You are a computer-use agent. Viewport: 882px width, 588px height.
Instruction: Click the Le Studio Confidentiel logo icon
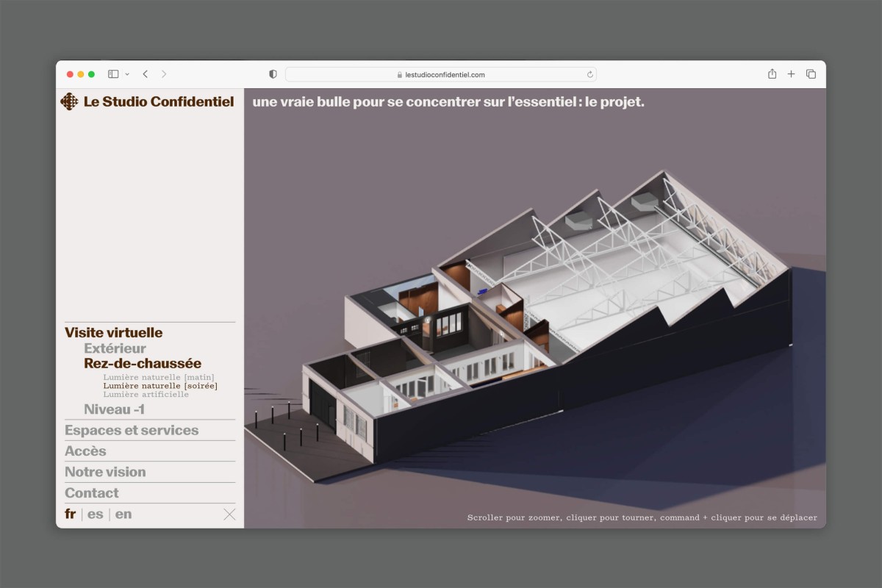[70, 101]
